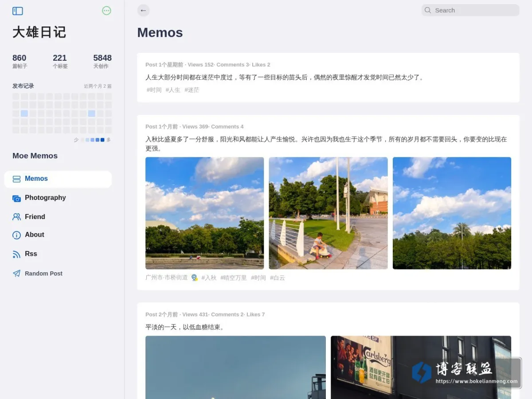The width and height of the screenshot is (532, 399).
Task: Click the #晴空万里 tag
Action: (x=233, y=278)
